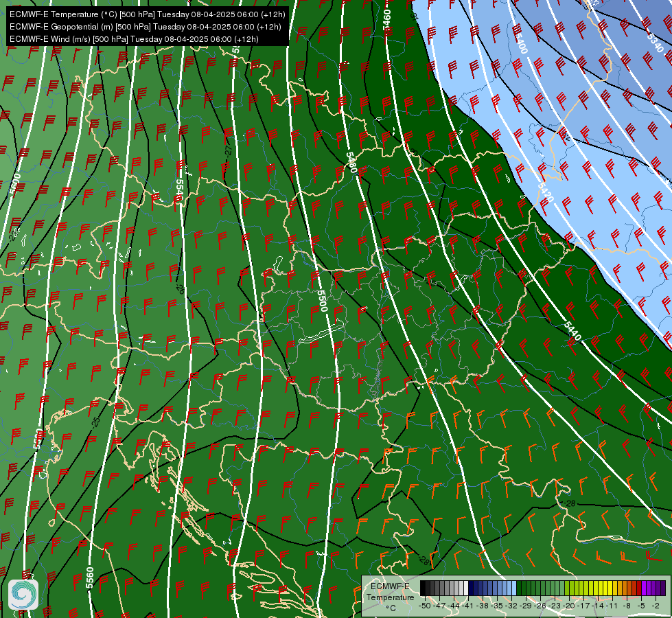Click the 5560 geopotential contour label

click(x=89, y=577)
